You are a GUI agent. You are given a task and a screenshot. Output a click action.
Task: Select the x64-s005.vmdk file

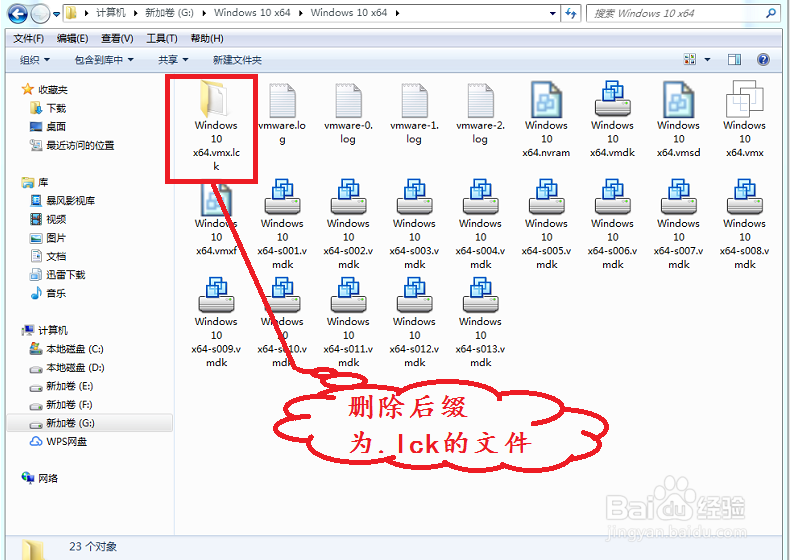click(546, 224)
